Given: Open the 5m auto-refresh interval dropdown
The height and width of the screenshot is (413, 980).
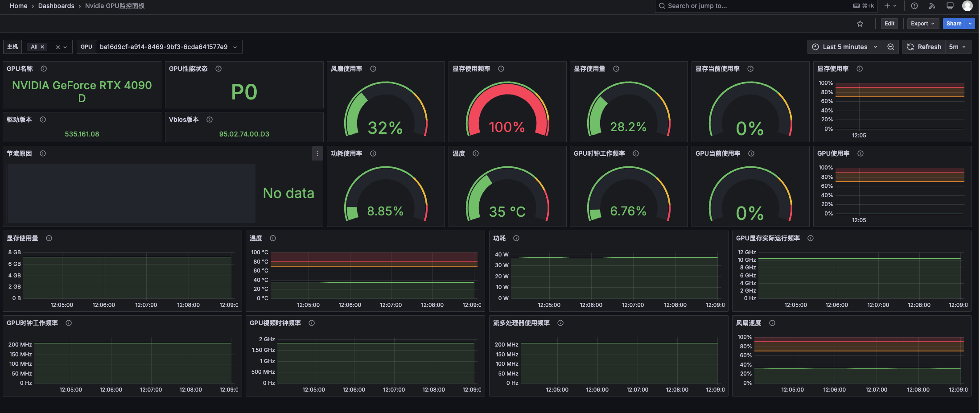Looking at the screenshot, I should point(958,46).
